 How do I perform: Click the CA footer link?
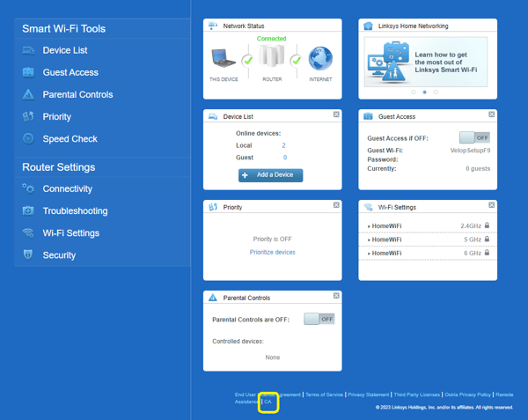click(x=268, y=402)
